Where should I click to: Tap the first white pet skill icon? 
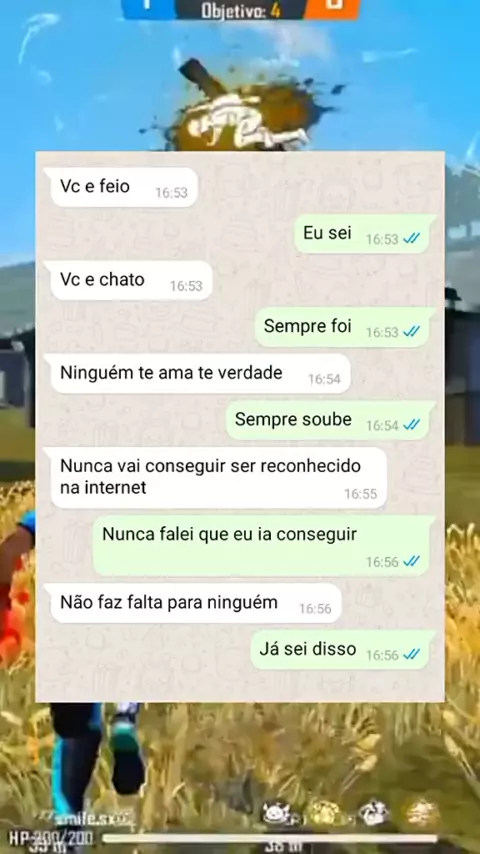coord(278,813)
